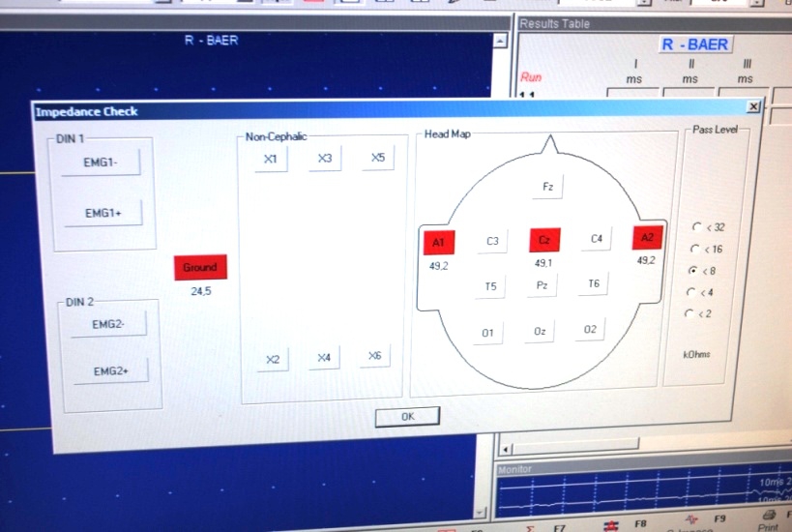The height and width of the screenshot is (532, 792).
Task: Click the EMG2+ electrode button
Action: pyautogui.click(x=111, y=371)
